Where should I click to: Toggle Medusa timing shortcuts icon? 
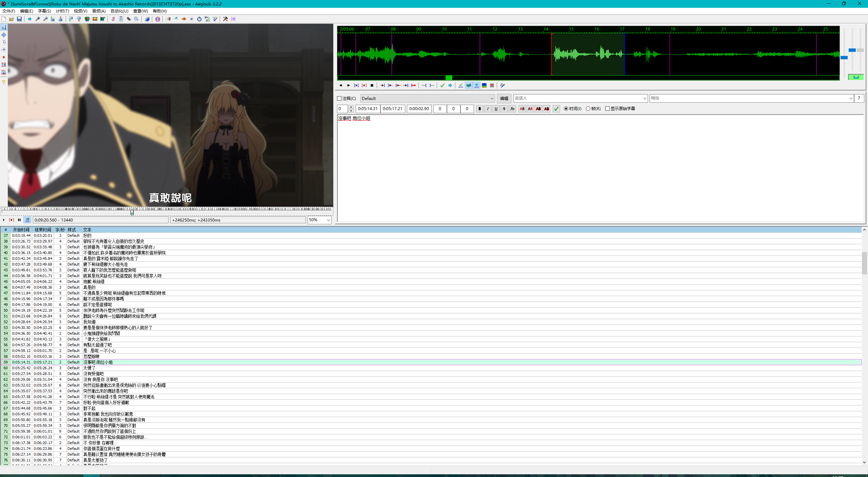tap(492, 85)
